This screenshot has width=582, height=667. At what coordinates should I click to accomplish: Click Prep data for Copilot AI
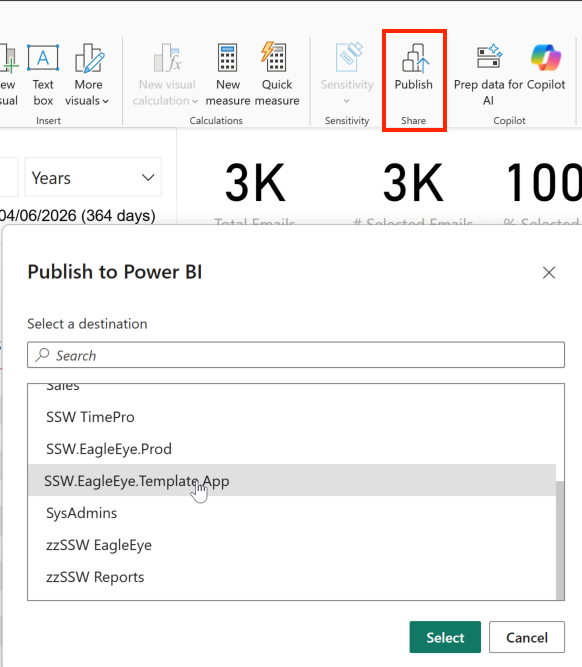click(488, 75)
